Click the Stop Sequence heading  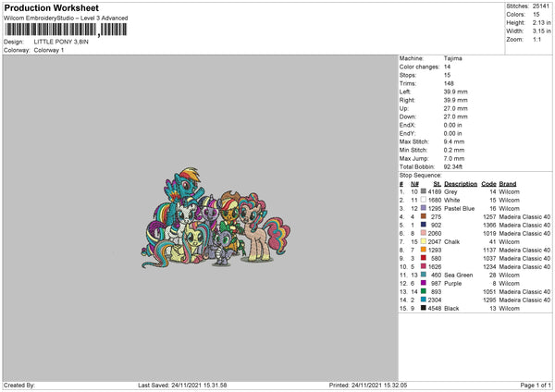click(x=421, y=175)
